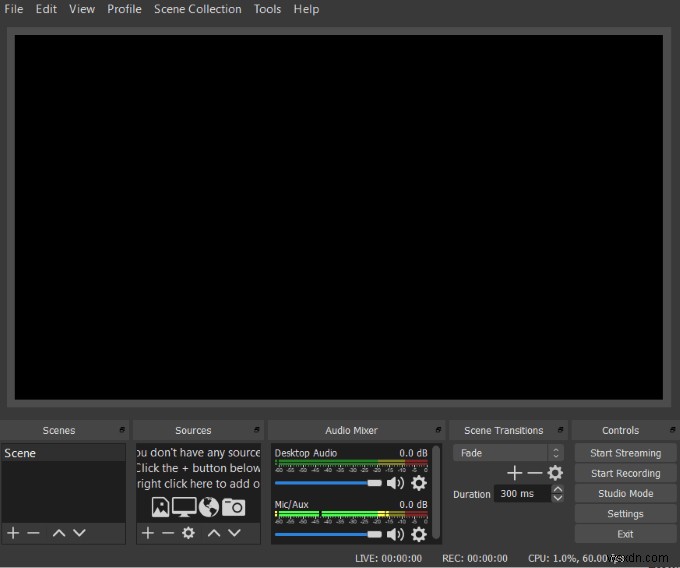Click the display capture monitor icon
Screen dimensions: 680x568
coord(184,507)
